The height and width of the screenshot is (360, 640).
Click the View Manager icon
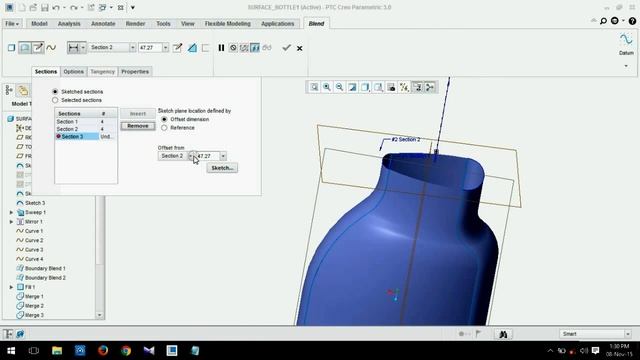click(x=391, y=87)
